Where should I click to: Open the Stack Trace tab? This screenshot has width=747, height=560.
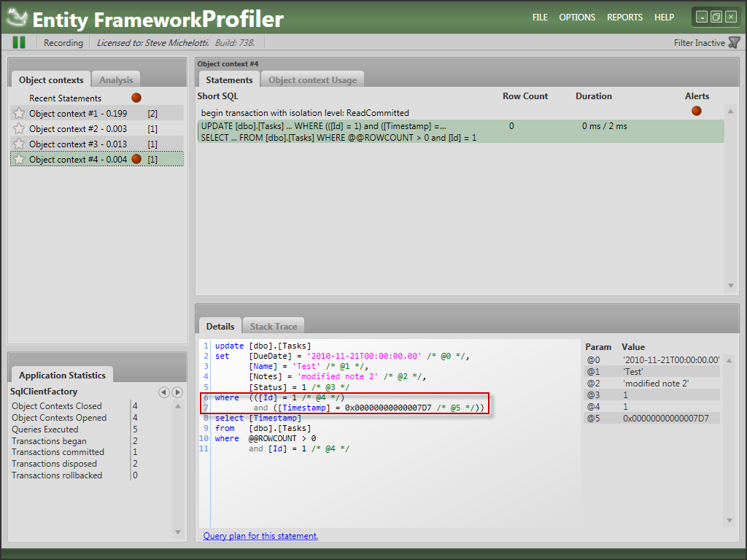point(274,326)
